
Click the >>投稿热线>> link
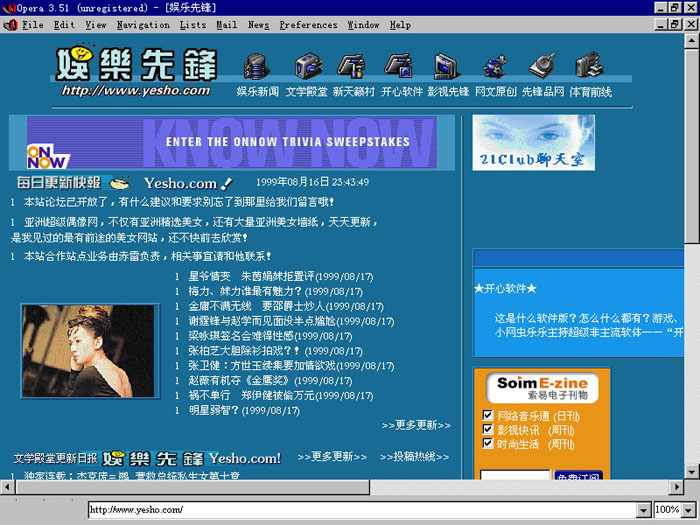point(414,457)
